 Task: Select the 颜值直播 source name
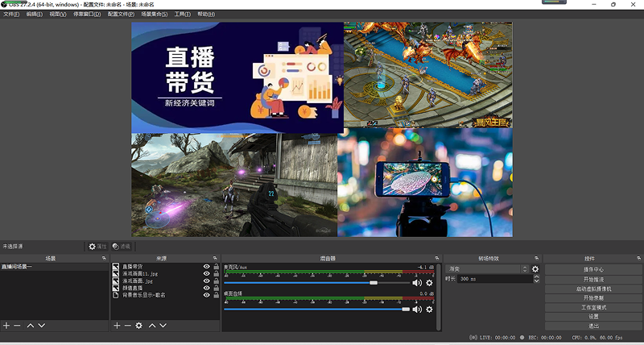132,288
